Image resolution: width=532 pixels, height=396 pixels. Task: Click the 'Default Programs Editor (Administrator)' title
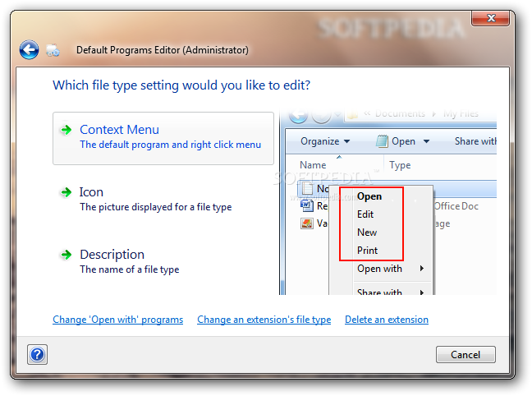coord(163,50)
